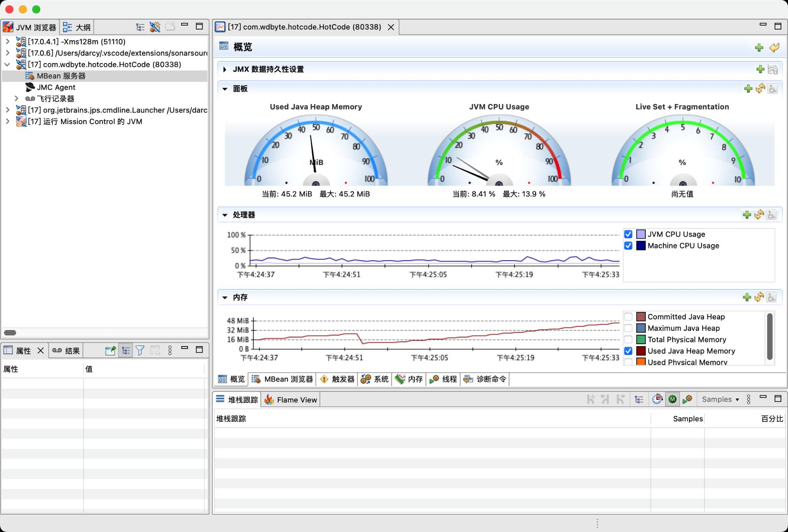Expand JMX 数据持久性设置 section

click(225, 69)
